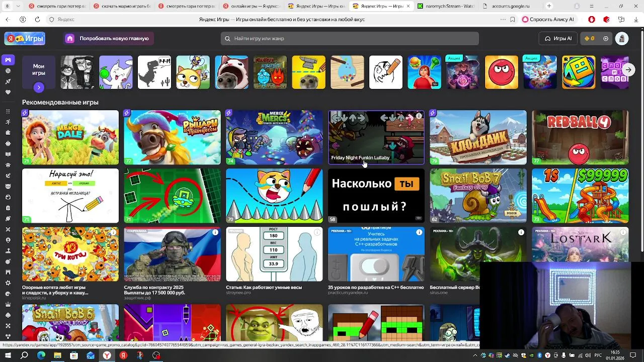
Task: Open Fireboy and Watergirl icon in carousel
Action: click(x=270, y=72)
